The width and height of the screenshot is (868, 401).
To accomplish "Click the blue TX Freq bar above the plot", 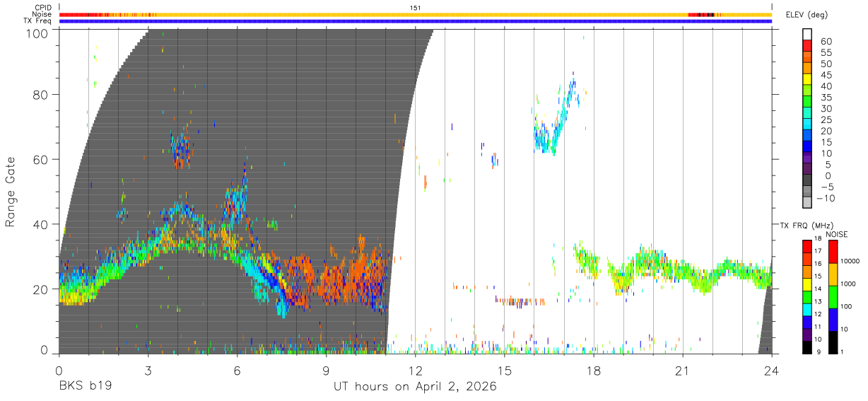I will click(416, 21).
